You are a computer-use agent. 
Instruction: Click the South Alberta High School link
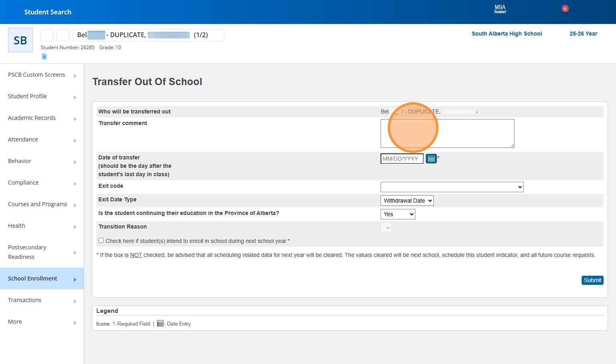pos(506,34)
